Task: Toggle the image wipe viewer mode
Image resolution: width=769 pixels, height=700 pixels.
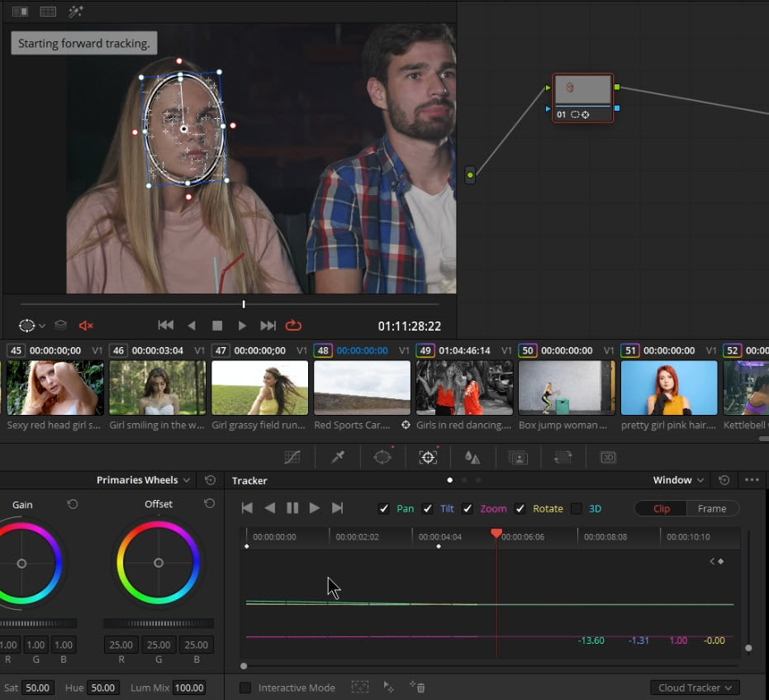Action: click(x=20, y=12)
